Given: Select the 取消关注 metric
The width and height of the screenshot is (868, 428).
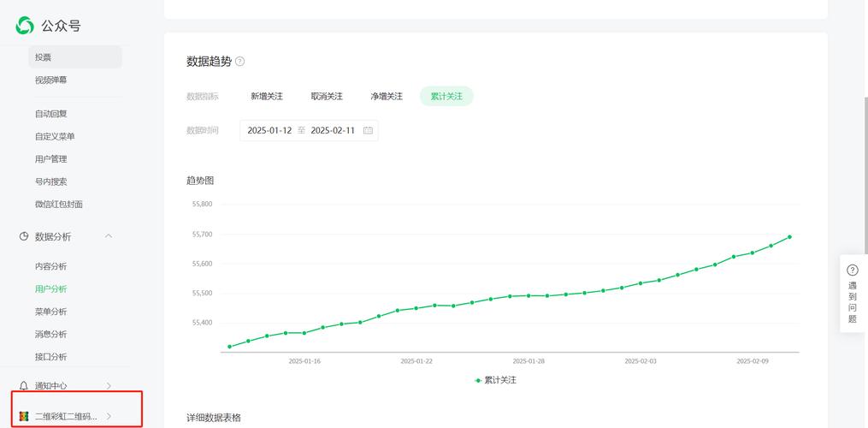Looking at the screenshot, I should (x=326, y=97).
